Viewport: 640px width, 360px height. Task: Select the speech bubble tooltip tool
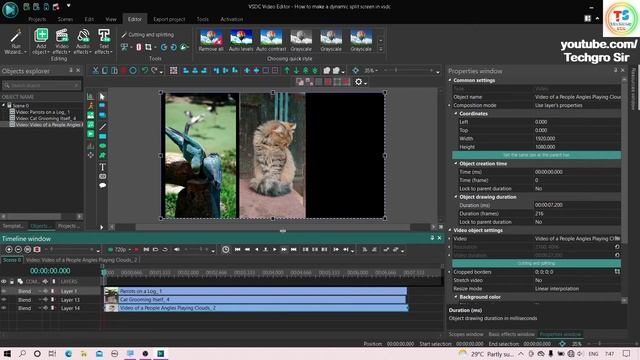tap(102, 185)
